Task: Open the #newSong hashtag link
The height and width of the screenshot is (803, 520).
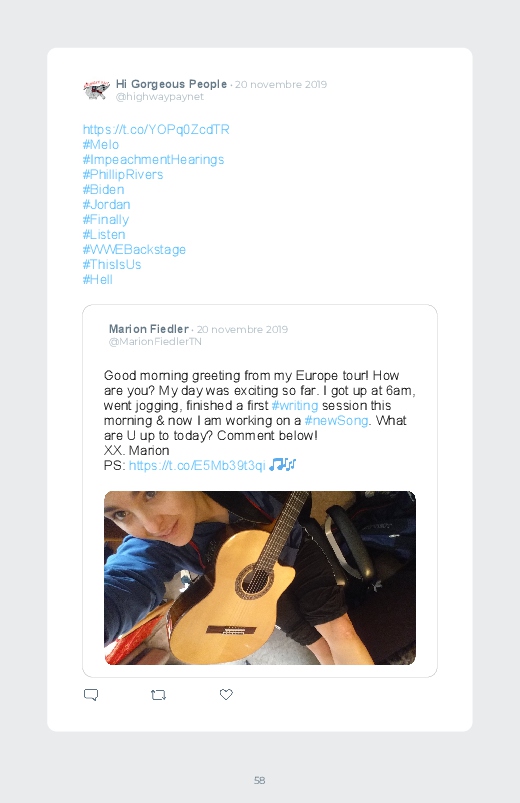Action: (336, 420)
